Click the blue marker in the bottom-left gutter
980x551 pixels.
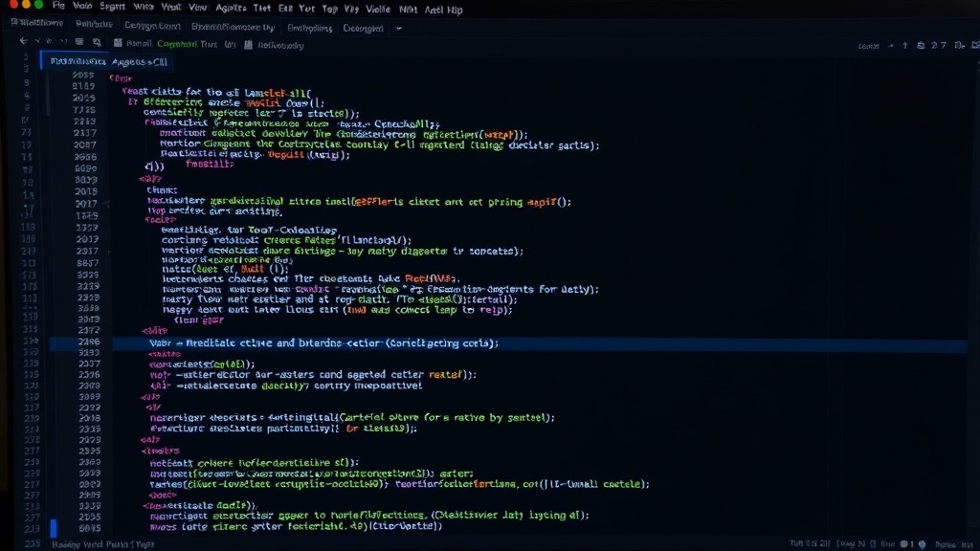tap(54, 528)
